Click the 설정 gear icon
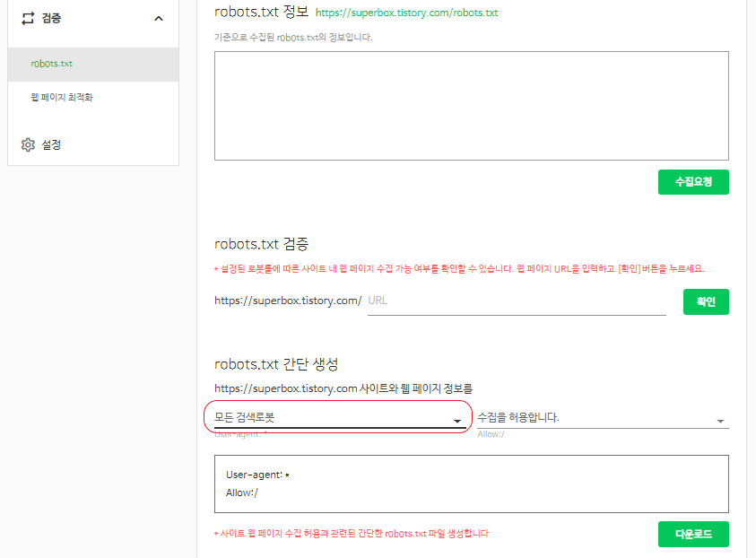756x558 pixels. click(x=28, y=144)
